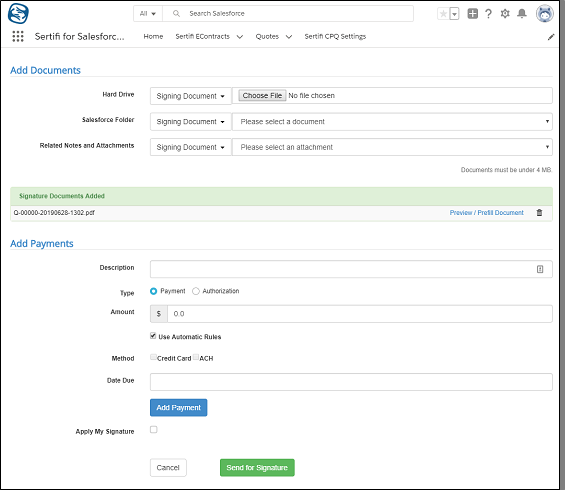Image resolution: width=565 pixels, height=490 pixels.
Task: Click the Sertifi for Salesforce app name
Action: click(79, 36)
